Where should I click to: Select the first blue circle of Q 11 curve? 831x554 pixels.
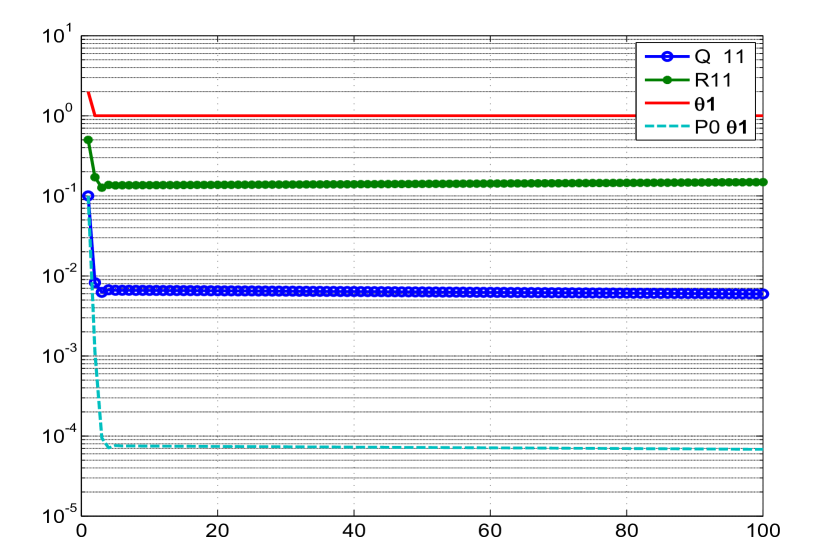[88, 196]
